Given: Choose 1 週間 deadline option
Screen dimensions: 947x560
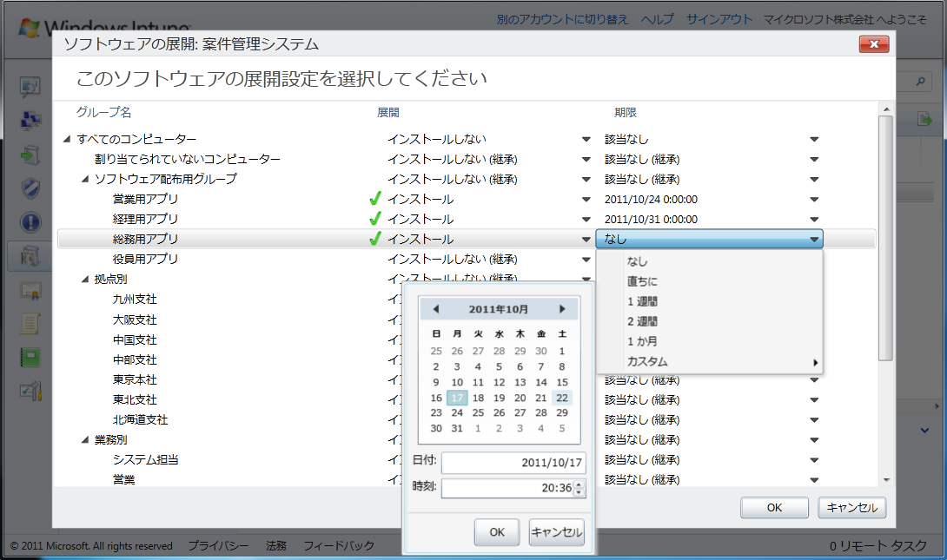Looking at the screenshot, I should (x=642, y=301).
